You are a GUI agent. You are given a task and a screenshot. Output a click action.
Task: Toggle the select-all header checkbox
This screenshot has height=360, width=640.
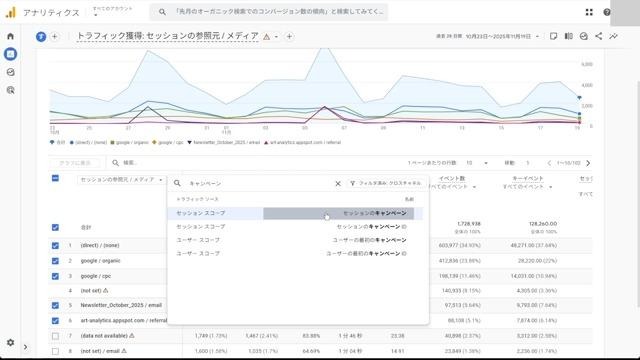pos(56,178)
